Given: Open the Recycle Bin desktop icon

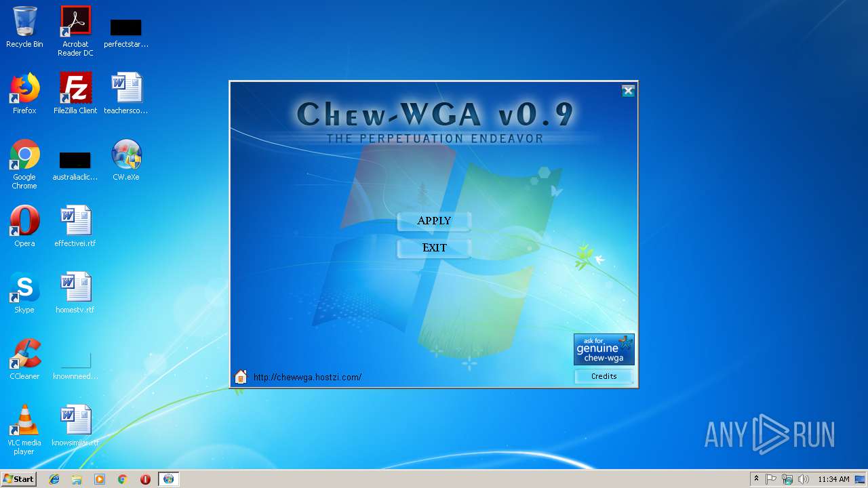Looking at the screenshot, I should coord(24,27).
